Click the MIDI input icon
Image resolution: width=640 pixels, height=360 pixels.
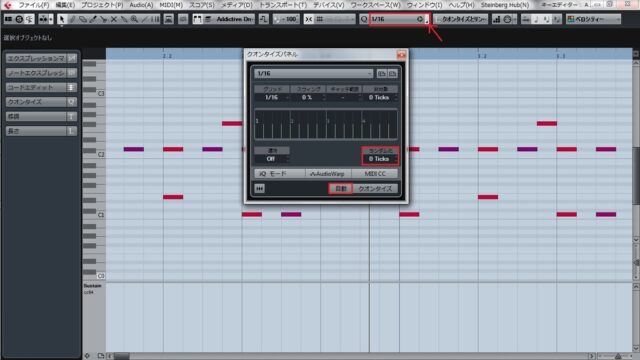tap(507, 19)
